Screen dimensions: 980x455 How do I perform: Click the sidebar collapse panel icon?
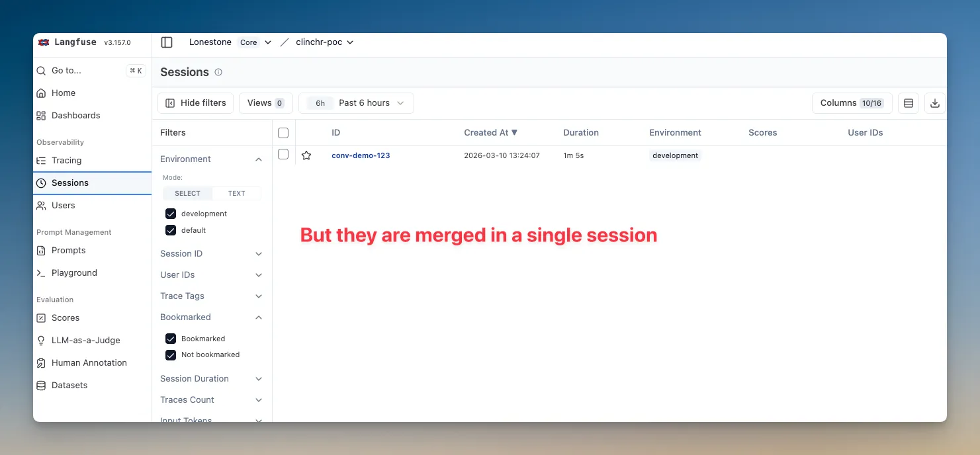coord(167,42)
